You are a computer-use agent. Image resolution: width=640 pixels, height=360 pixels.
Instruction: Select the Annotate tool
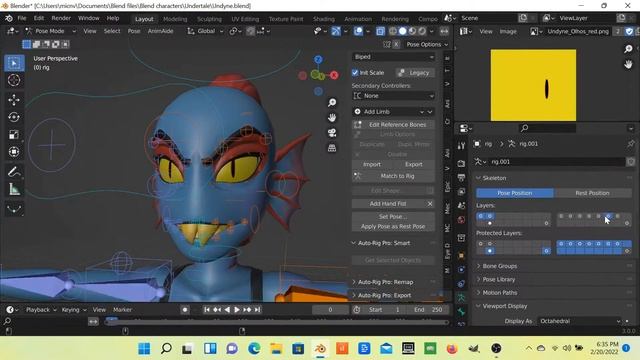coord(14,172)
